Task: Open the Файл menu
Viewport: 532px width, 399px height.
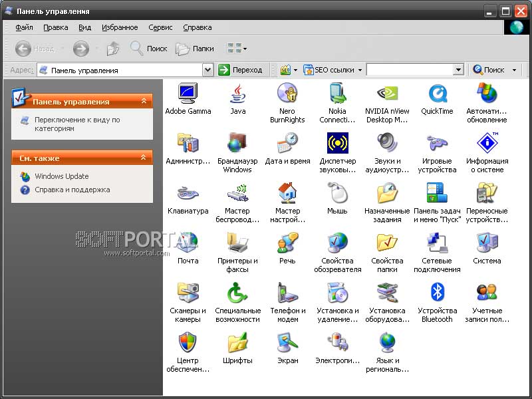Action: tap(24, 27)
